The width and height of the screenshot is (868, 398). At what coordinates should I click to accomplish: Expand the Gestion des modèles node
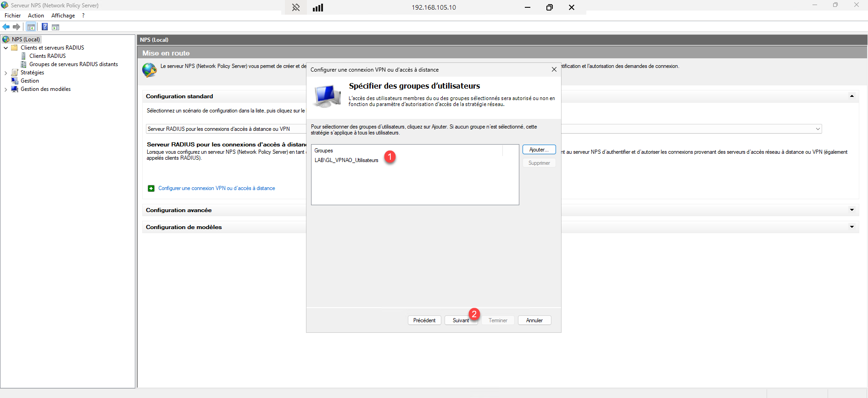point(6,90)
